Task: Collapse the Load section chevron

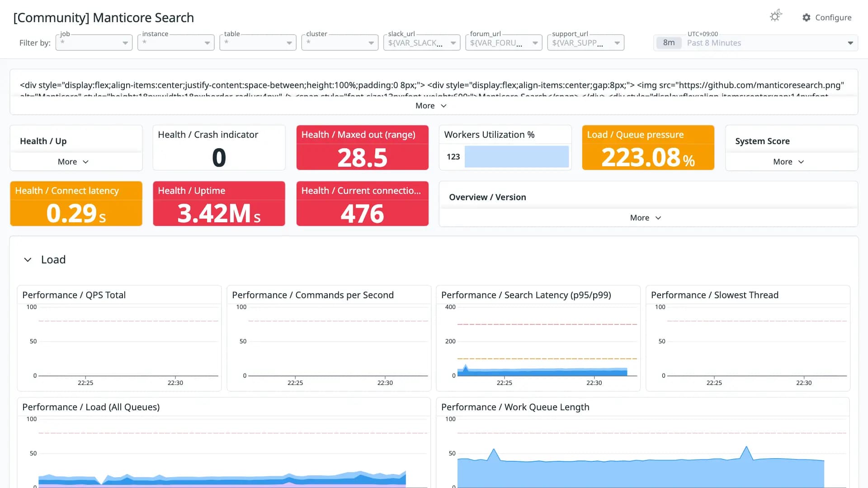Action: click(28, 260)
